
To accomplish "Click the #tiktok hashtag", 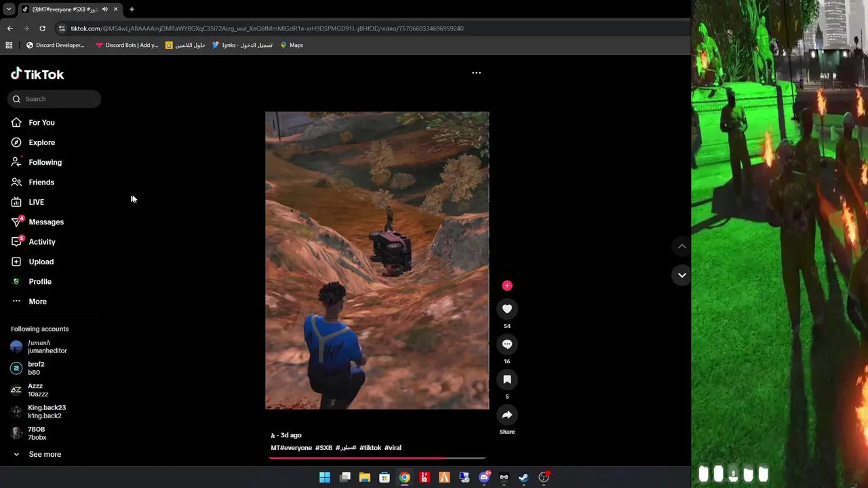I will pos(370,448).
